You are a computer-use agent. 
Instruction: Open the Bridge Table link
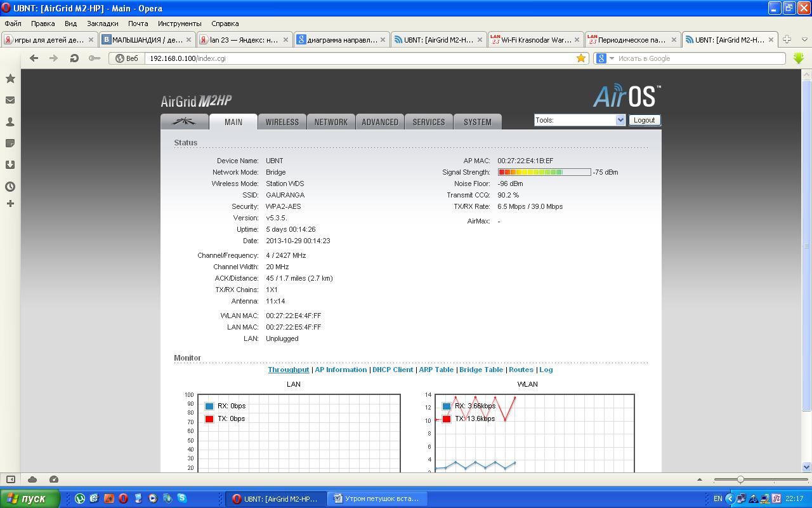coord(481,370)
